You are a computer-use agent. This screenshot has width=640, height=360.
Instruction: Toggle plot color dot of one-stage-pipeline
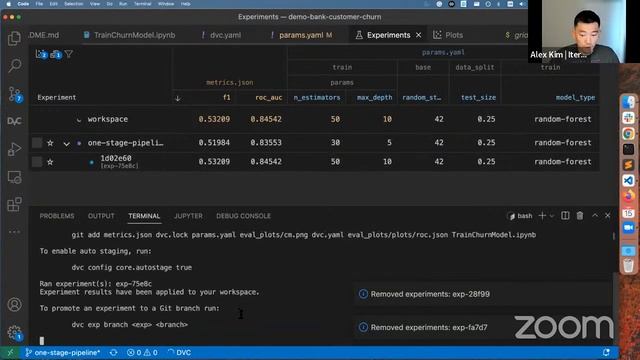pyautogui.click(x=79, y=143)
